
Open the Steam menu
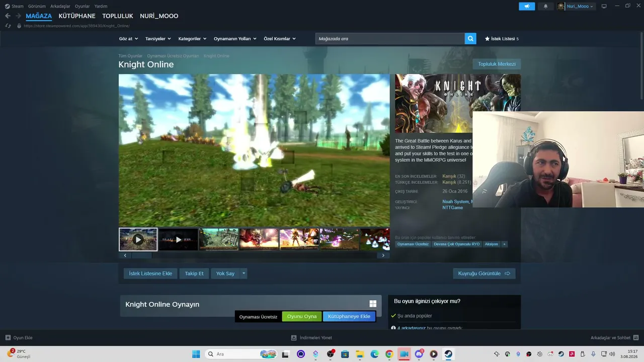15,6
